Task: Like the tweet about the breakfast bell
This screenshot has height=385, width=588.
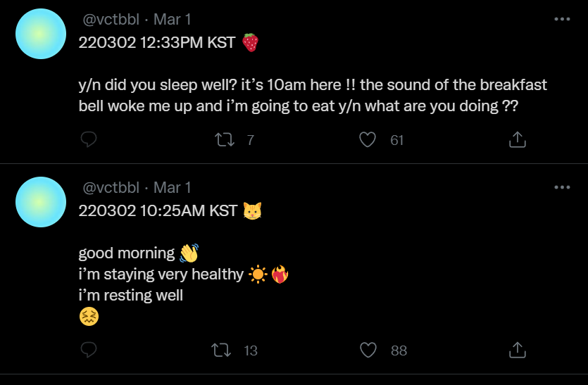Action: click(x=368, y=140)
